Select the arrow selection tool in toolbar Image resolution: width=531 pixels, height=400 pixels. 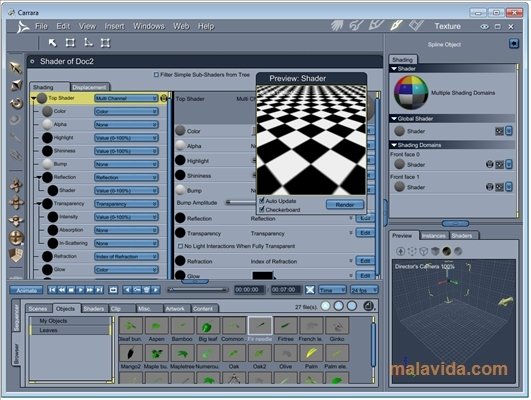tap(52, 43)
